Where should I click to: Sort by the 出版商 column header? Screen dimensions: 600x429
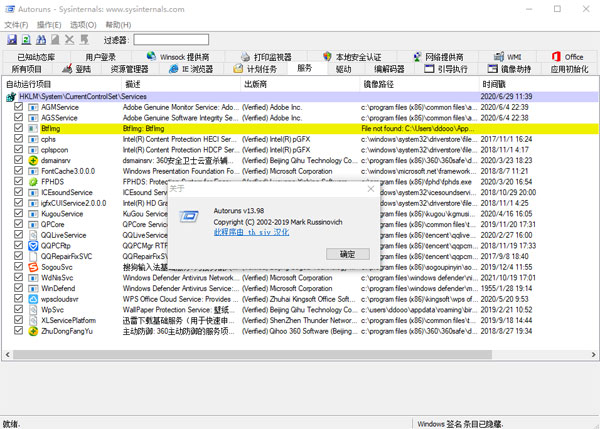300,84
